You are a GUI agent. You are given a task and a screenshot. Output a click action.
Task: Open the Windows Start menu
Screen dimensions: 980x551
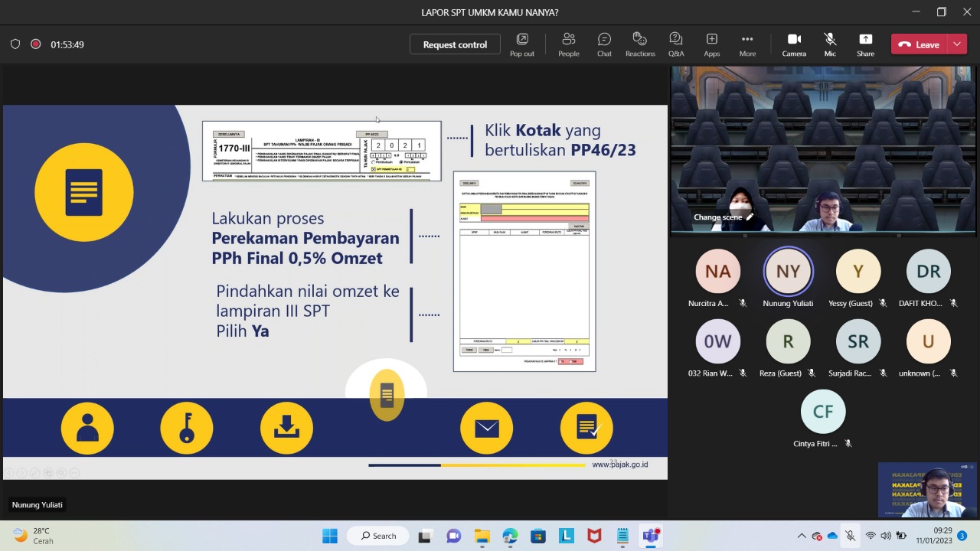point(330,536)
